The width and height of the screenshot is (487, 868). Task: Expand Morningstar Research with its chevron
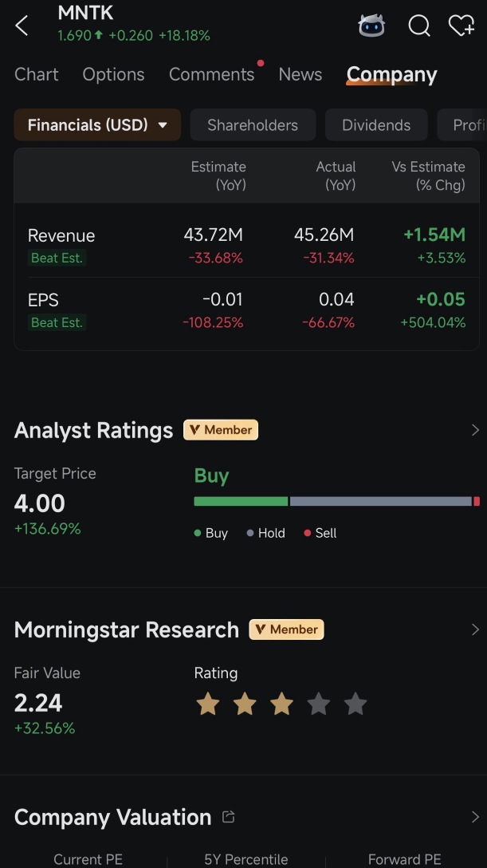click(x=475, y=629)
